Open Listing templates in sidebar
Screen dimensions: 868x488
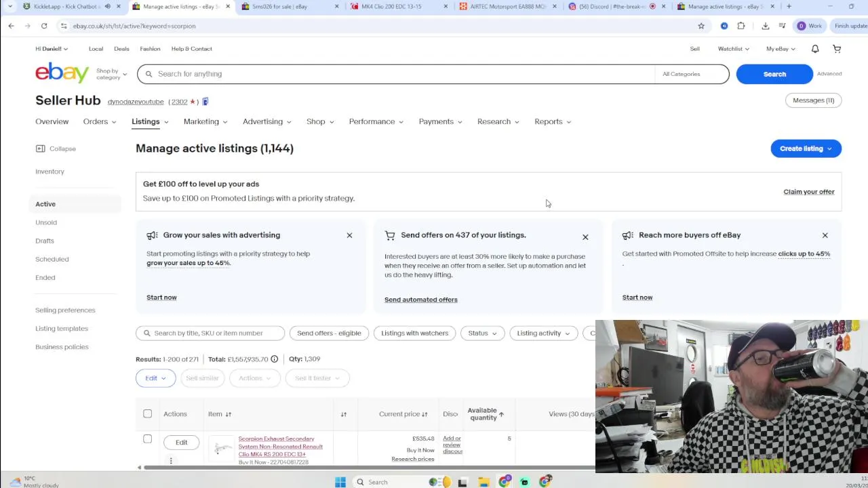click(62, 329)
